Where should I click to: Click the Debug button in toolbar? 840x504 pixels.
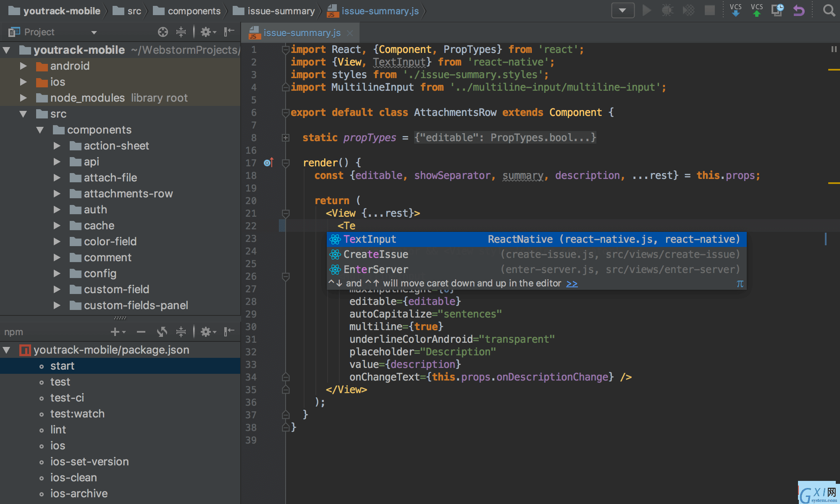[x=668, y=11]
